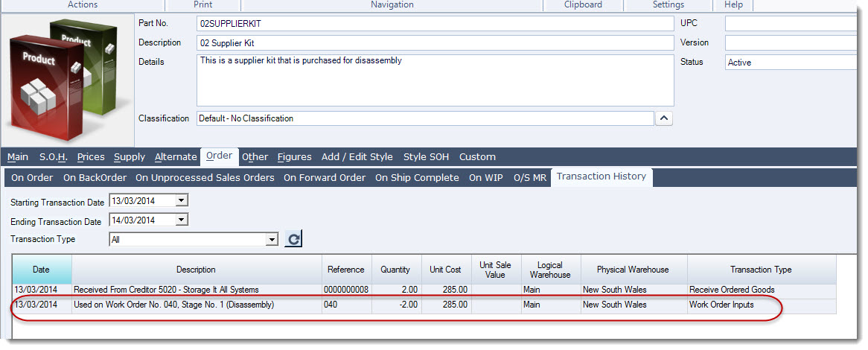Open the Starting Transaction Date dropdown
The height and width of the screenshot is (350, 868).
pos(182,200)
